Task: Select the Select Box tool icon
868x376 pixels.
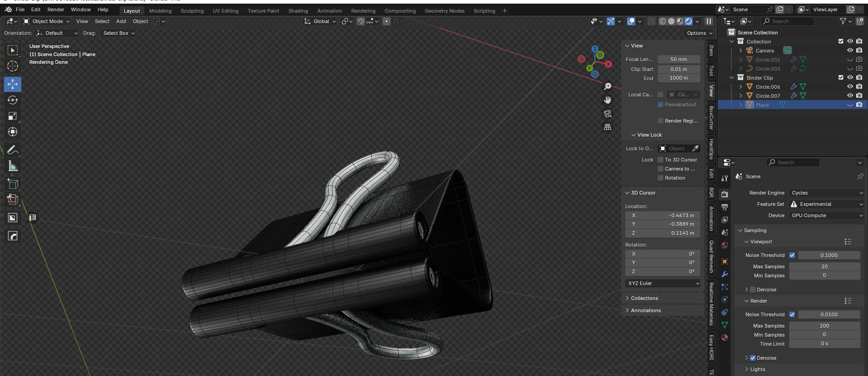Action: pyautogui.click(x=13, y=50)
